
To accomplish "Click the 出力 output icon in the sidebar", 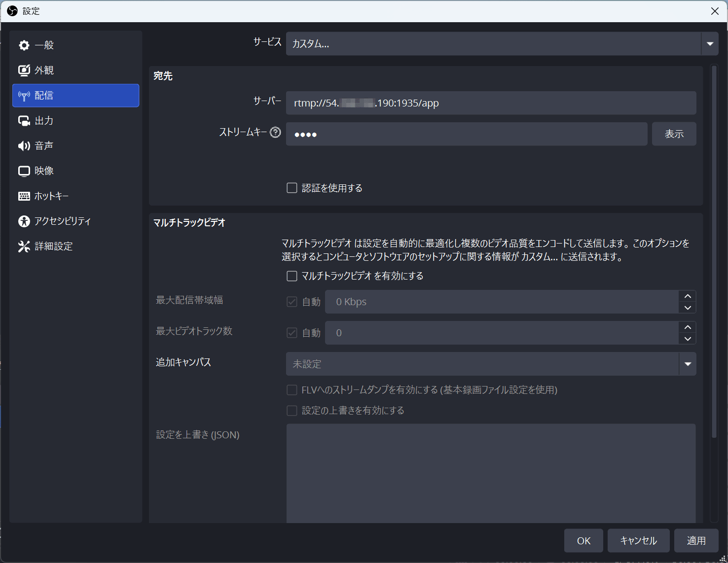I will pyautogui.click(x=24, y=121).
